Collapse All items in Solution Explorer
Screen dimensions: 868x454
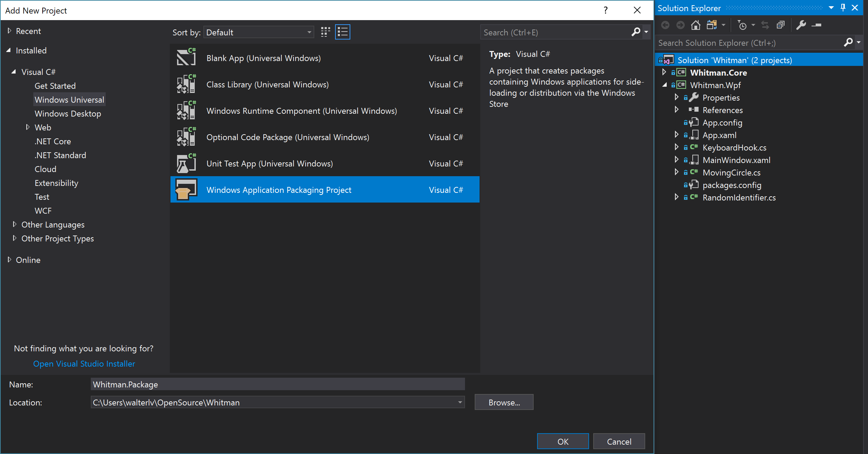pos(781,25)
